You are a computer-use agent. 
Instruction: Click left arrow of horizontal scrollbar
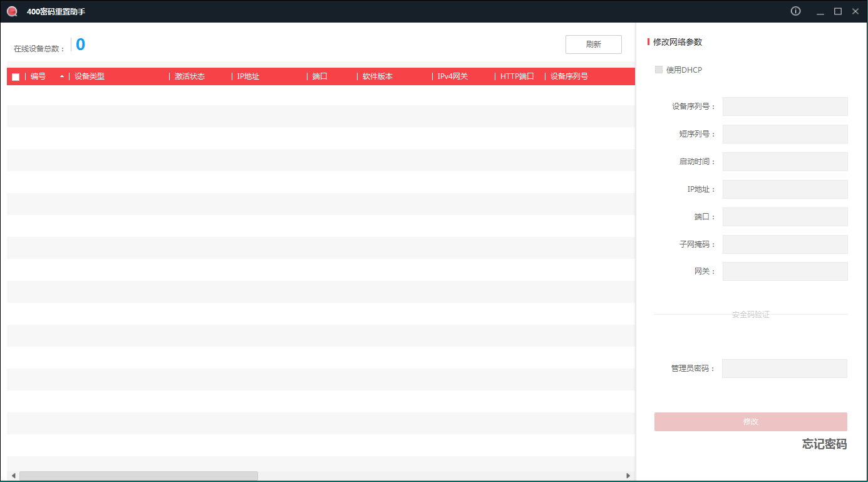click(x=13, y=476)
